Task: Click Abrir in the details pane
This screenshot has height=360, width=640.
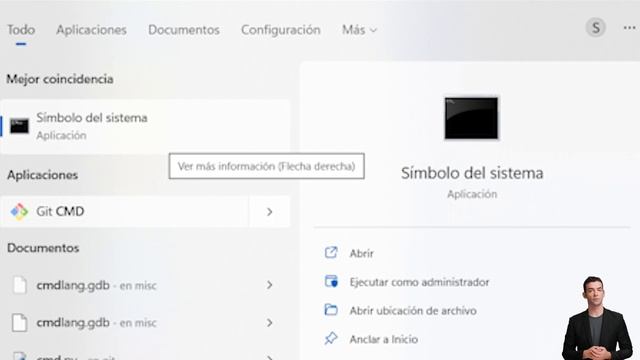Action: point(362,253)
